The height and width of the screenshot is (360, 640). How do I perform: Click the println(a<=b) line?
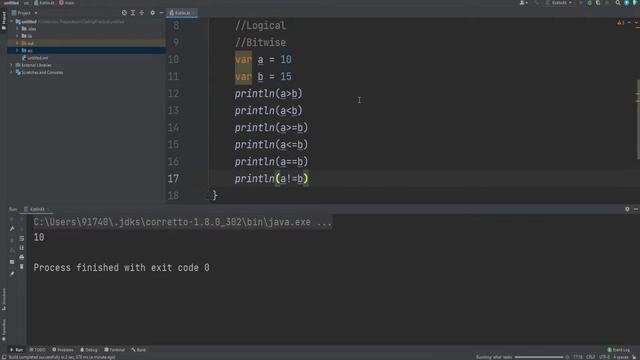tap(271, 145)
